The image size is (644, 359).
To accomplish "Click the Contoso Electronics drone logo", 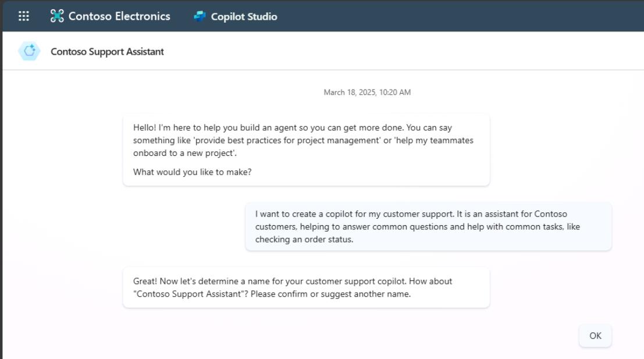I will [57, 16].
